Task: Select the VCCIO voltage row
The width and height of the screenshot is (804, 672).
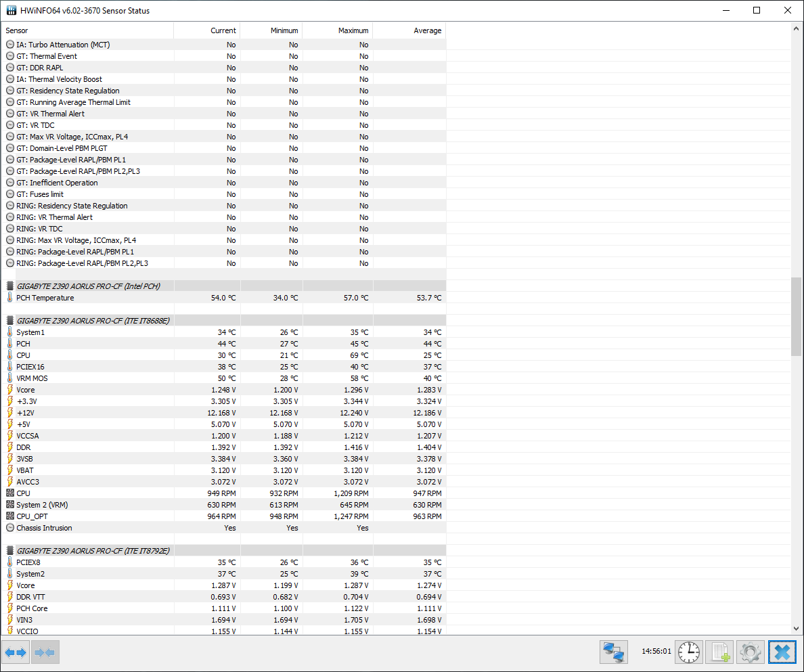Action: (223, 631)
